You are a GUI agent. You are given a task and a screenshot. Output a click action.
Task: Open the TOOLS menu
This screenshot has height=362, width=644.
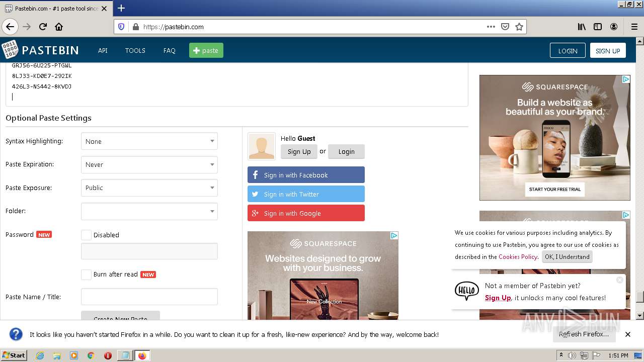pos(135,50)
